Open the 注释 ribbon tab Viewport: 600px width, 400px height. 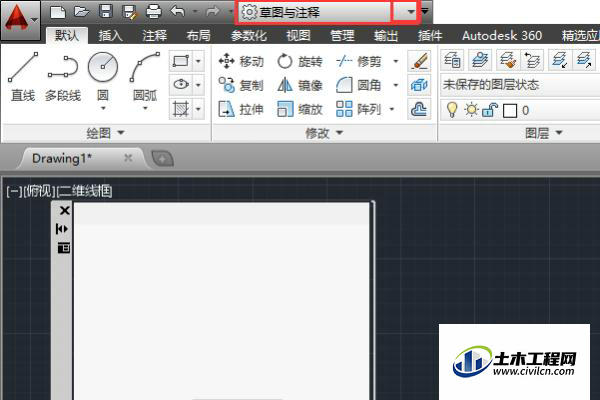[x=155, y=36]
